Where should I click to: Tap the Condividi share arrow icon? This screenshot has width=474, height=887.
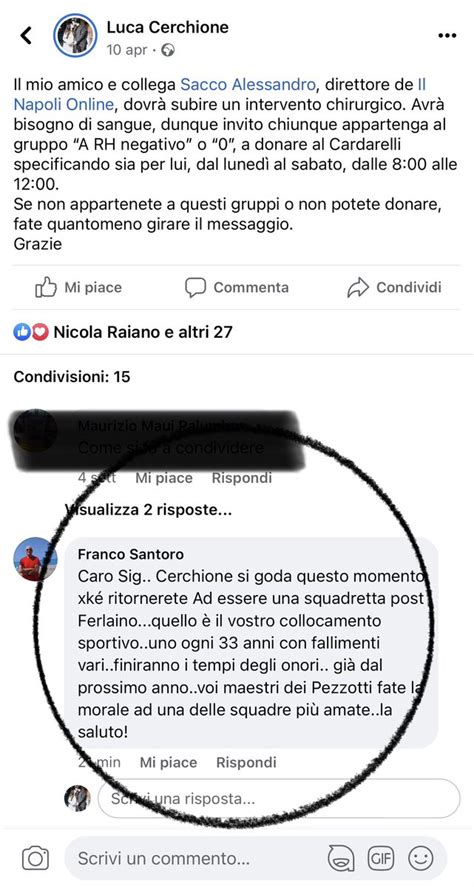(x=357, y=287)
